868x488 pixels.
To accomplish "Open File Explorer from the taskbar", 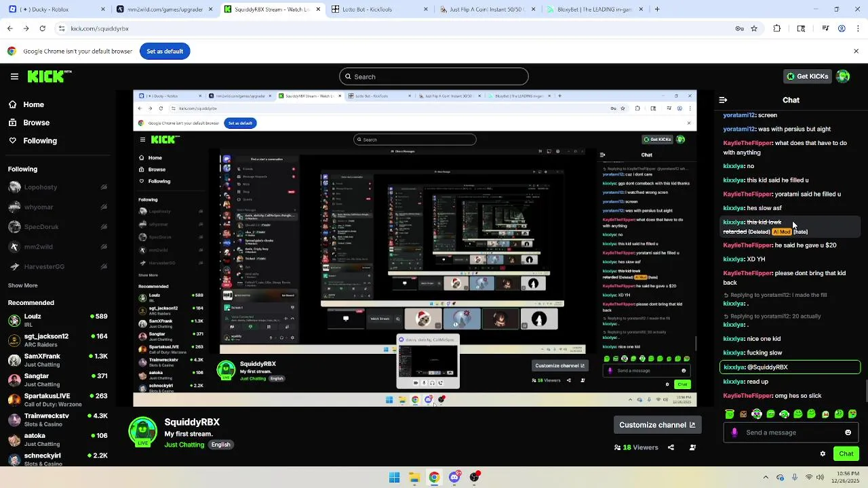I will coord(414,477).
